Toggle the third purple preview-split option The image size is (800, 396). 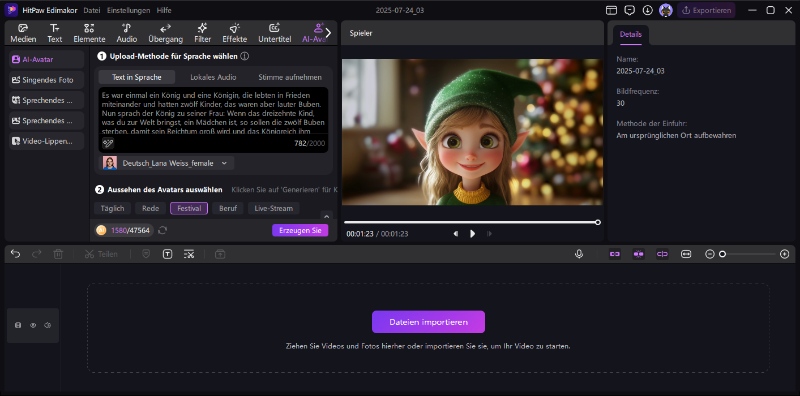[662, 254]
